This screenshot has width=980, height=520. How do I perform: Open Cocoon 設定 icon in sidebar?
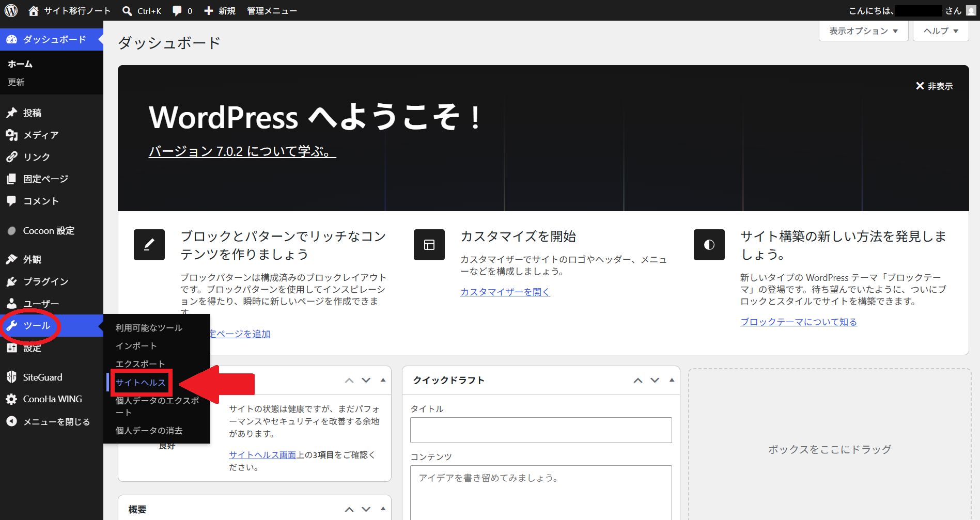11,231
